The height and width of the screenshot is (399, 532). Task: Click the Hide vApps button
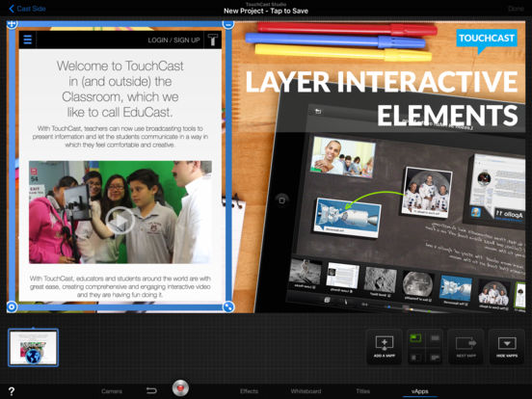[x=507, y=346]
